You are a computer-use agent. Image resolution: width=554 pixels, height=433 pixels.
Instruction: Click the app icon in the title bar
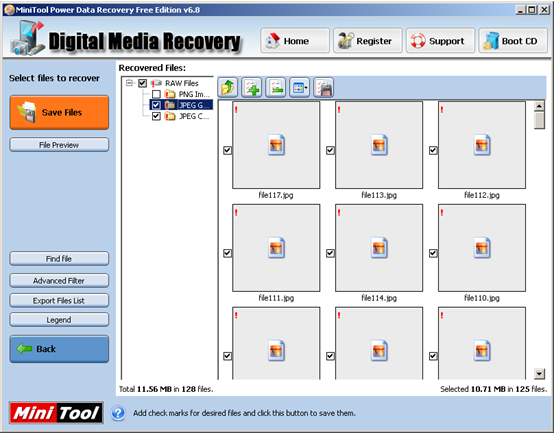(x=9, y=10)
